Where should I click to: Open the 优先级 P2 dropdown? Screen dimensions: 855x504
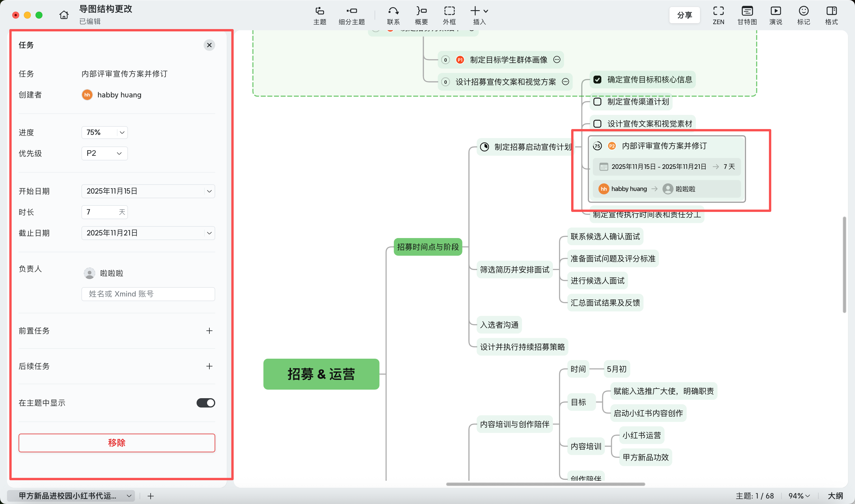coord(105,153)
